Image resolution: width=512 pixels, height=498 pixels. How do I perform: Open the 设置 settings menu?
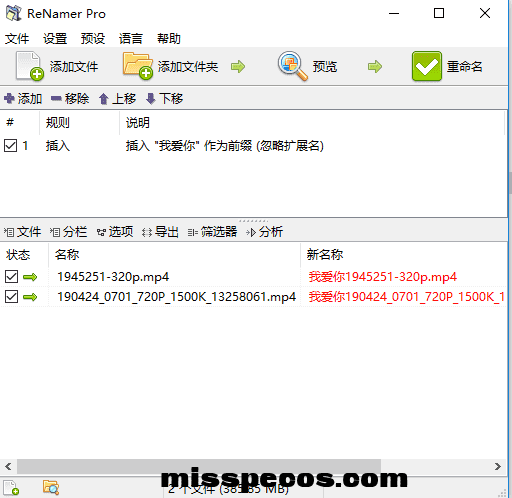coord(55,39)
